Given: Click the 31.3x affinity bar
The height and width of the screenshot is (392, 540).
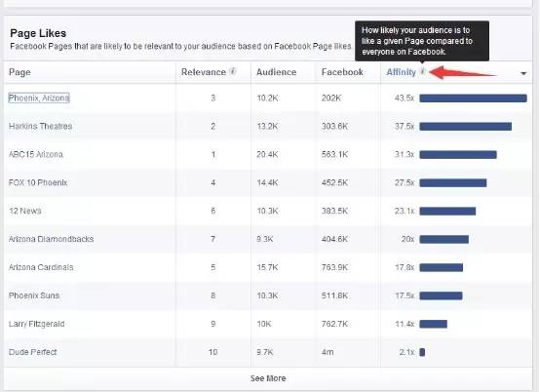Looking at the screenshot, I should pyautogui.click(x=458, y=155).
